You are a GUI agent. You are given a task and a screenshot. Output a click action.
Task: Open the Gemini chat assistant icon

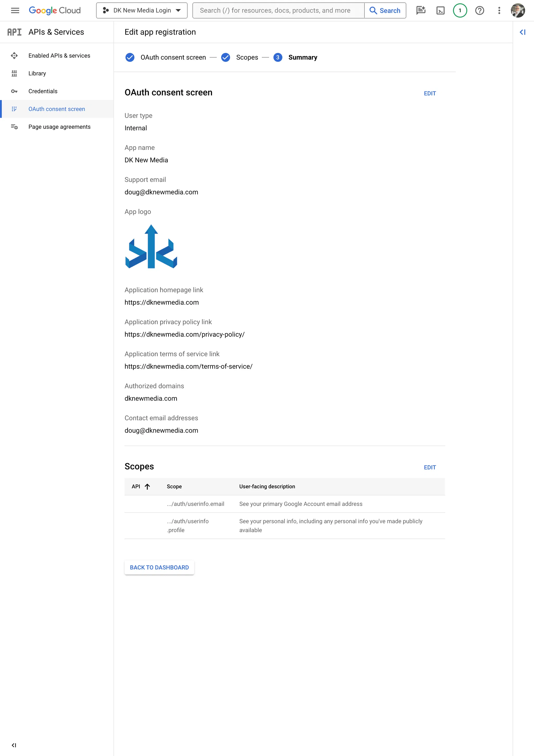click(421, 10)
